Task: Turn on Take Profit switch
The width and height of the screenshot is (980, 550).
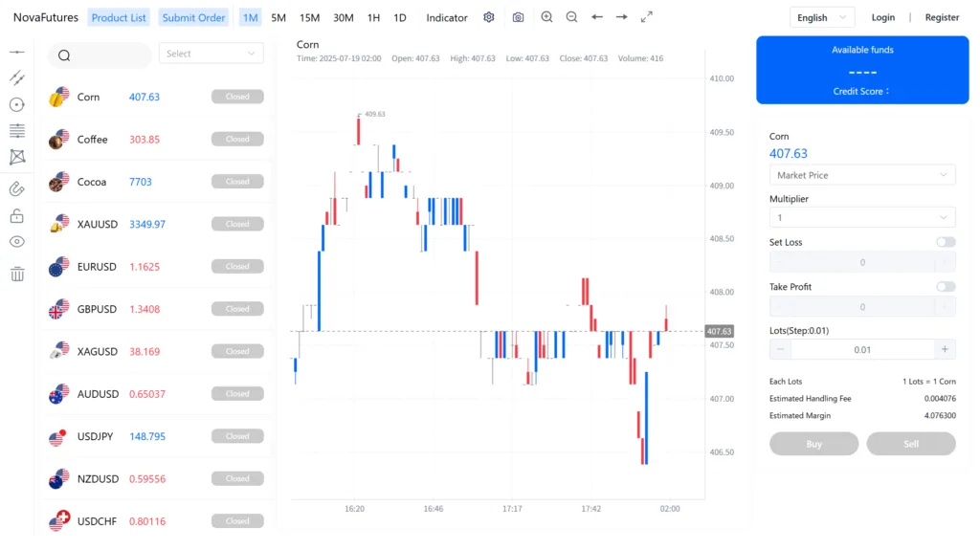Action: (945, 287)
